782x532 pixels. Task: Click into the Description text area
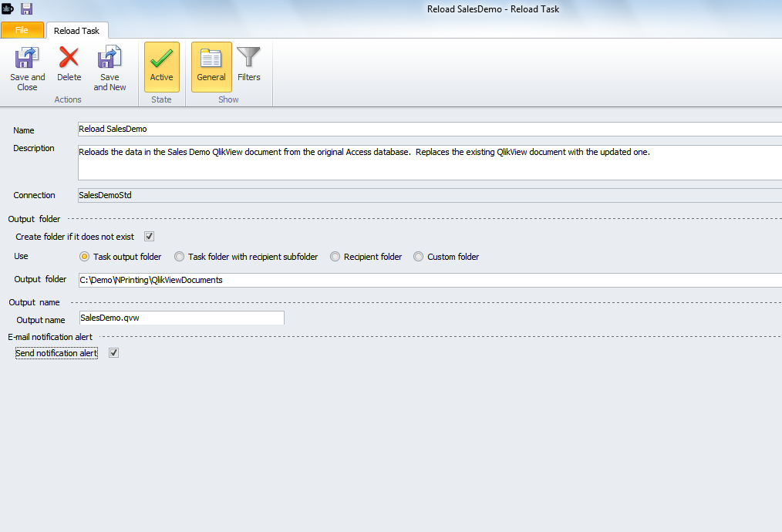tap(430, 163)
